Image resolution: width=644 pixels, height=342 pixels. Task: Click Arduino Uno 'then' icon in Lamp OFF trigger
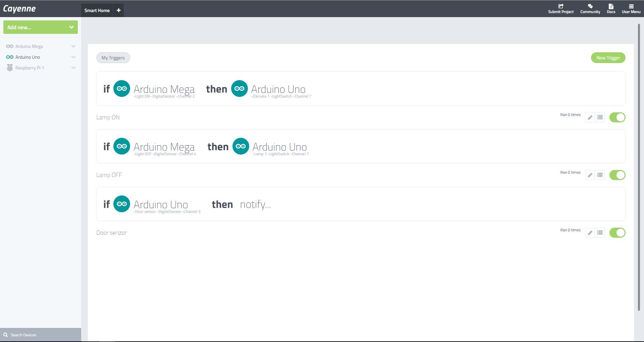click(x=241, y=146)
